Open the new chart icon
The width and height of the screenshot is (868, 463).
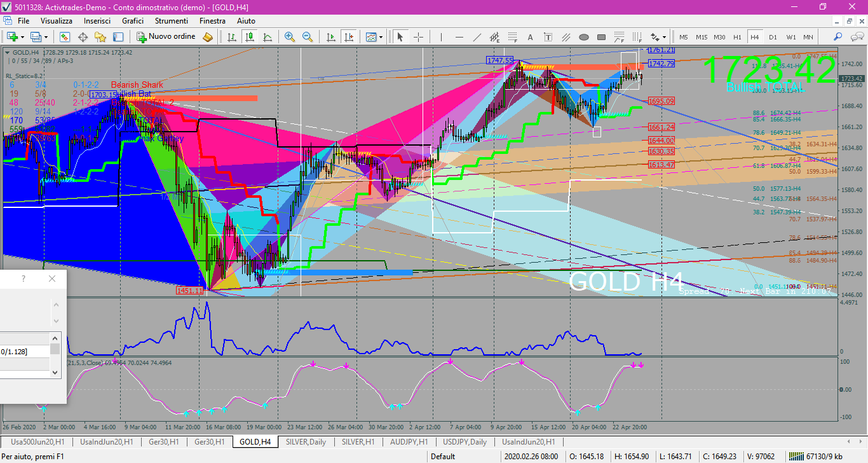[12, 37]
